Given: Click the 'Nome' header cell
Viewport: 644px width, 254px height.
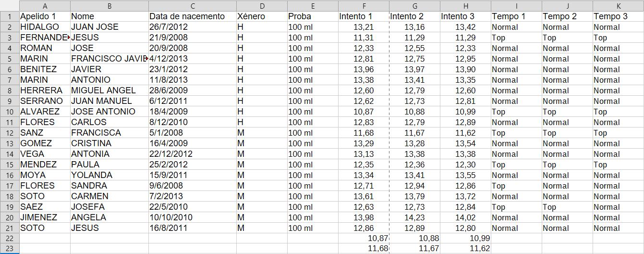Looking at the screenshot, I should (x=109, y=16).
